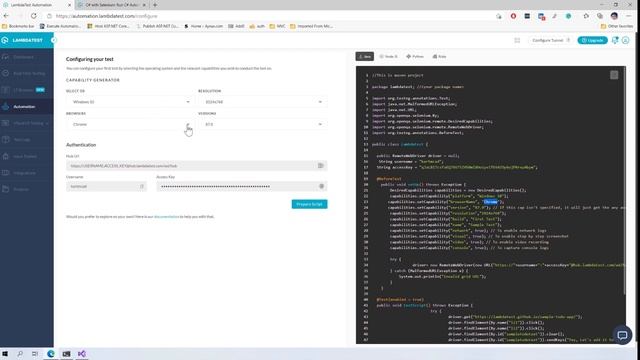Click the code panel vertical scrollbar
The image size is (640, 360).
point(624,180)
